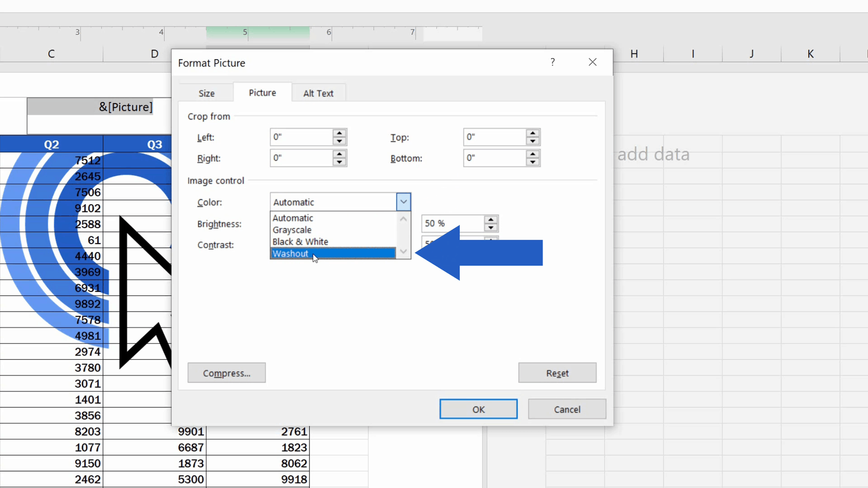Click the Q3 column header cell
Screen dimensions: 868x488
point(154,143)
